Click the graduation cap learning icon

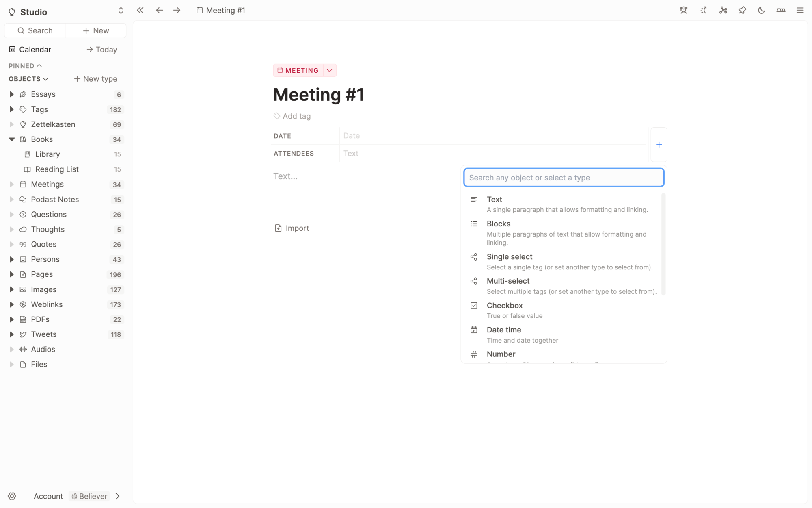683,10
